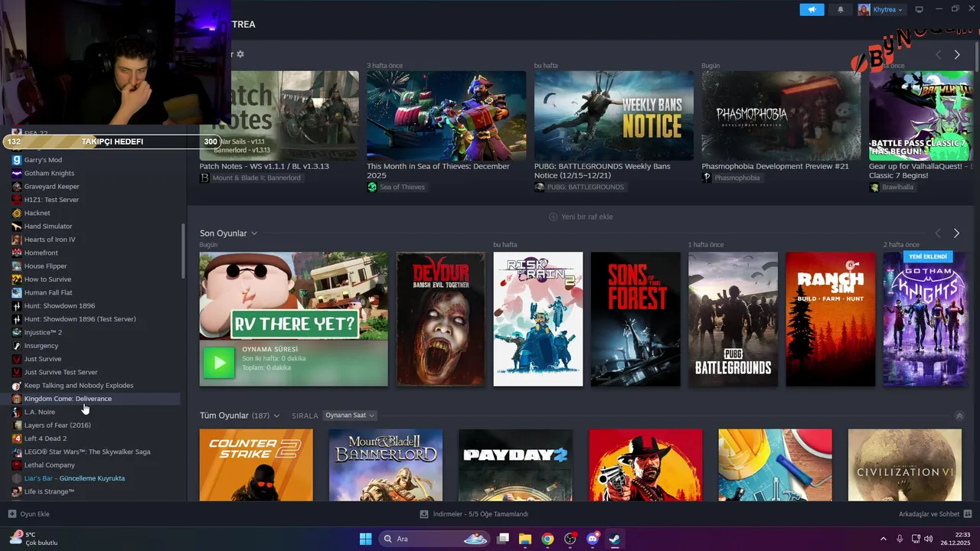Open the Counter-Strike 2 cover
The height and width of the screenshot is (551, 980).
click(256, 465)
